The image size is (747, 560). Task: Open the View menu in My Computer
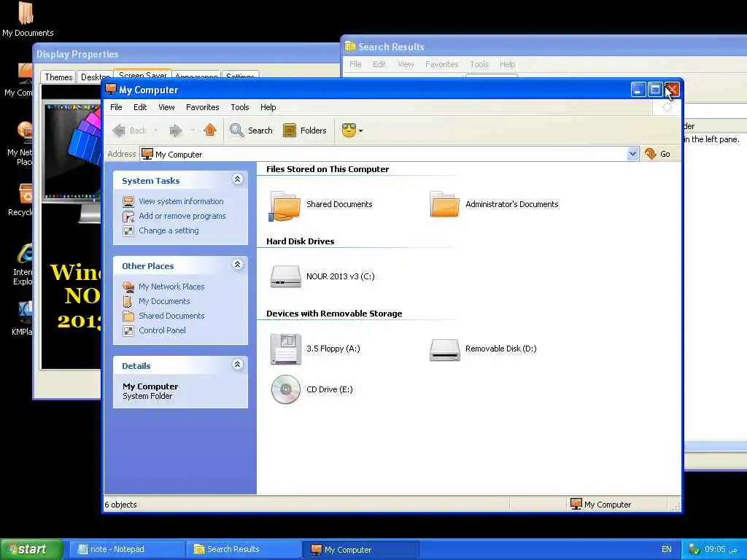tap(166, 107)
